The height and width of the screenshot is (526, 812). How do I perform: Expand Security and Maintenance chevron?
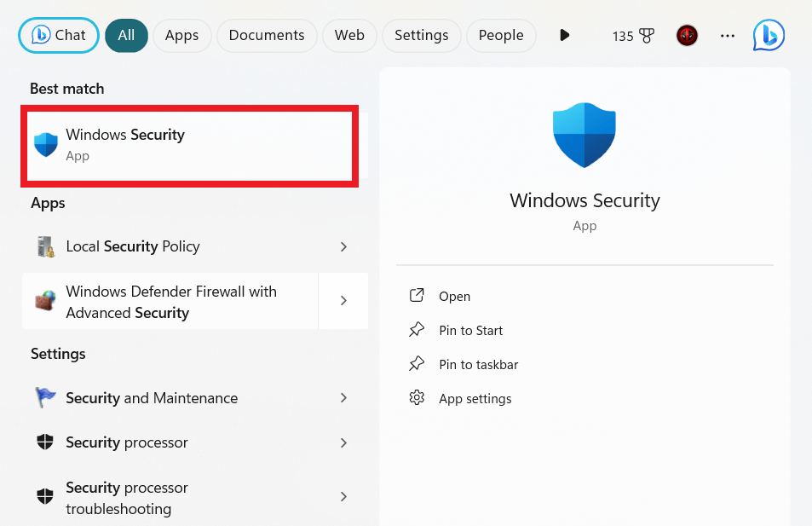[x=343, y=398]
